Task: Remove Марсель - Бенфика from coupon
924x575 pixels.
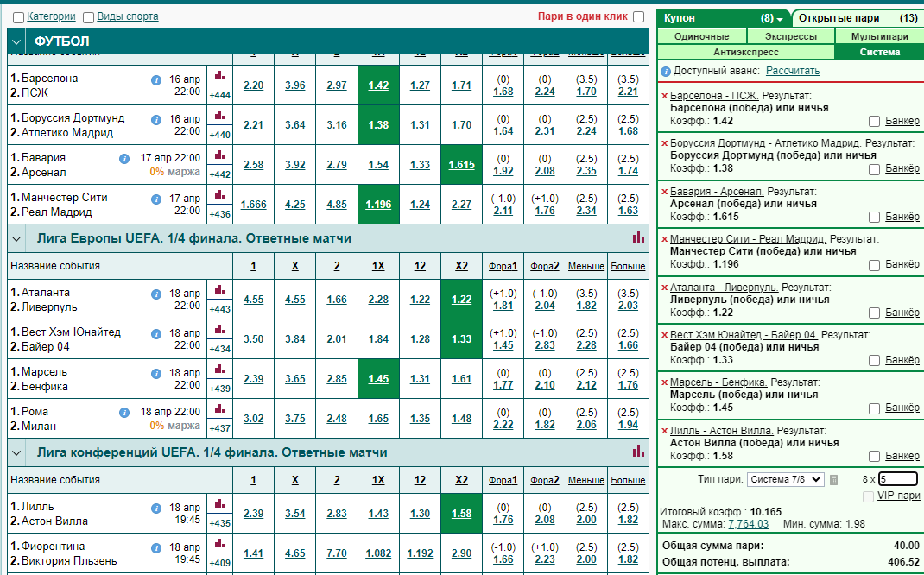Action: tap(665, 383)
